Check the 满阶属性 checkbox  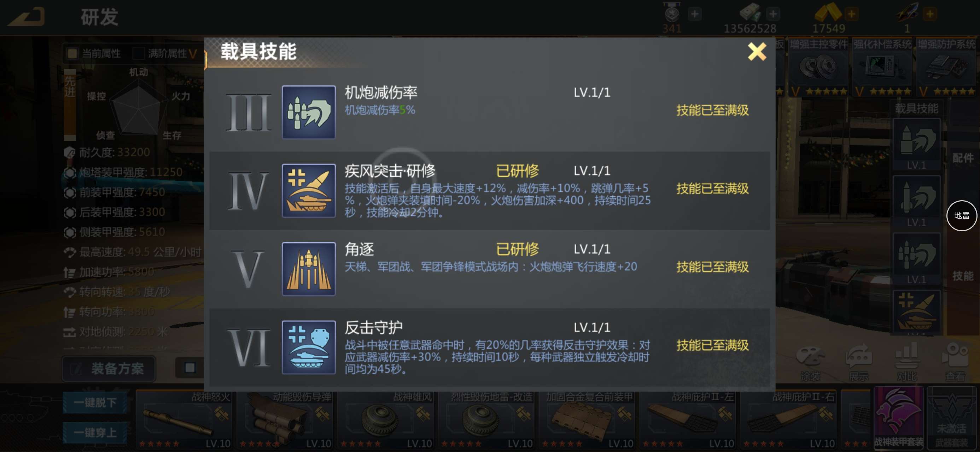pyautogui.click(x=139, y=53)
